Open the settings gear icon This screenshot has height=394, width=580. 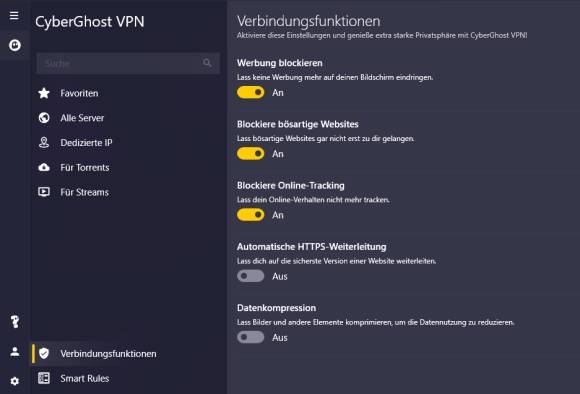tap(15, 381)
